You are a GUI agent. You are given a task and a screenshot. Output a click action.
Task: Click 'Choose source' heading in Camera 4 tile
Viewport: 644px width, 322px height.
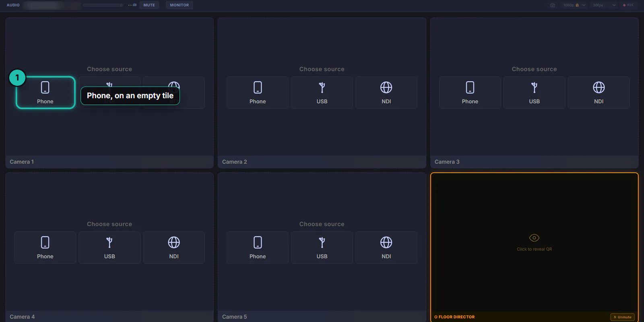[x=109, y=224]
